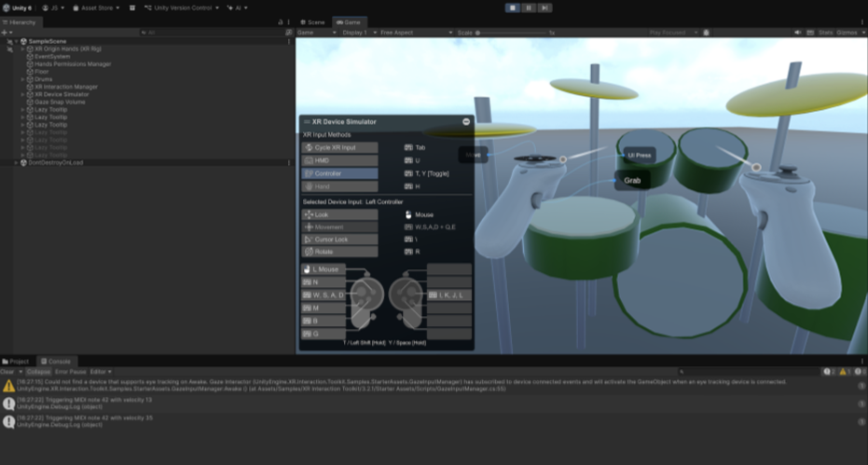Click the W, S, A, D controller binding
This screenshot has width=868, height=465.
324,295
